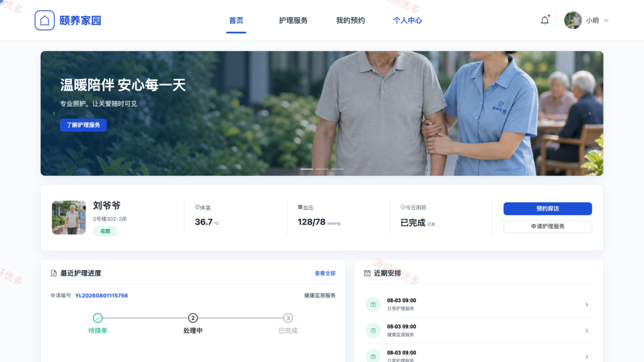Expand the 小明 account dropdown arrow

click(x=606, y=20)
